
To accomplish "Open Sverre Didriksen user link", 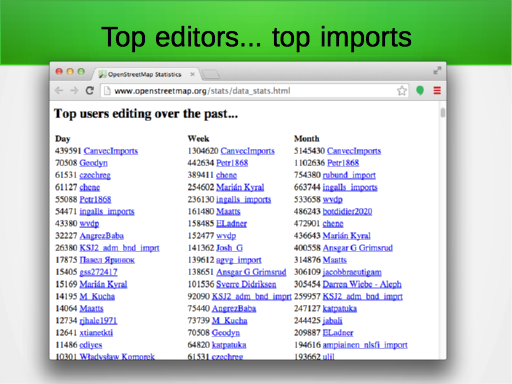I will [x=246, y=284].
